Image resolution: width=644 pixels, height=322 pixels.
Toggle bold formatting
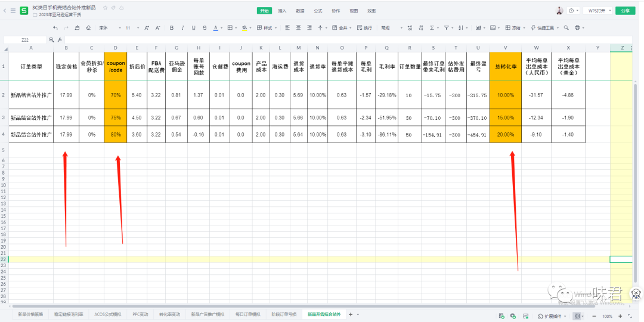(x=172, y=28)
